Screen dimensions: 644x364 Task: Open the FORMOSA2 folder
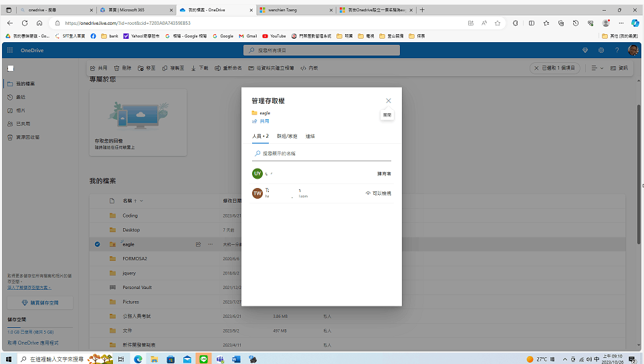[134, 259]
